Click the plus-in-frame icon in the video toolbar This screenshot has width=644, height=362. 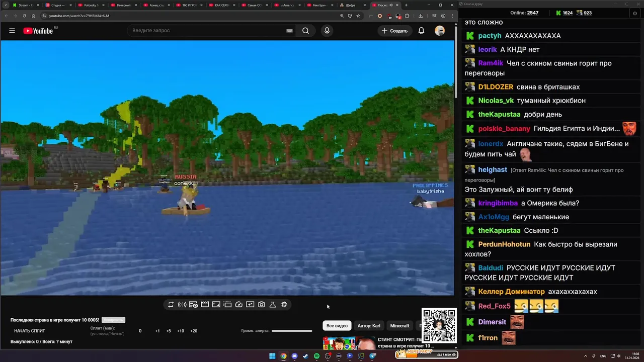[x=250, y=305]
